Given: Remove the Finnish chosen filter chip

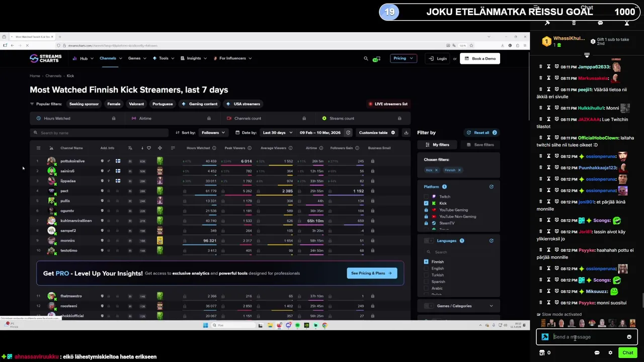Looking at the screenshot, I should coord(459,170).
